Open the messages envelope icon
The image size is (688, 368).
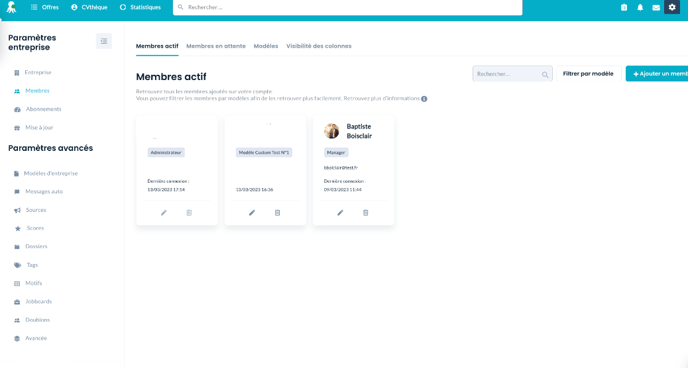[656, 7]
